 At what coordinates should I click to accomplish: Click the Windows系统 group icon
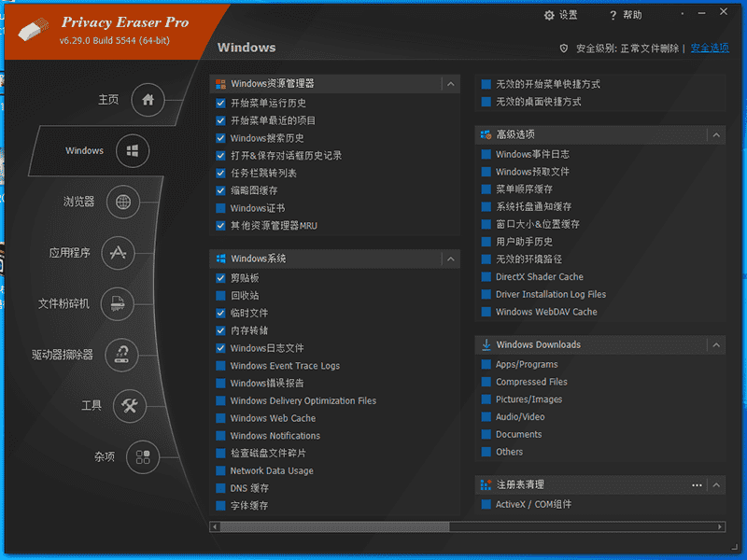tap(220, 259)
